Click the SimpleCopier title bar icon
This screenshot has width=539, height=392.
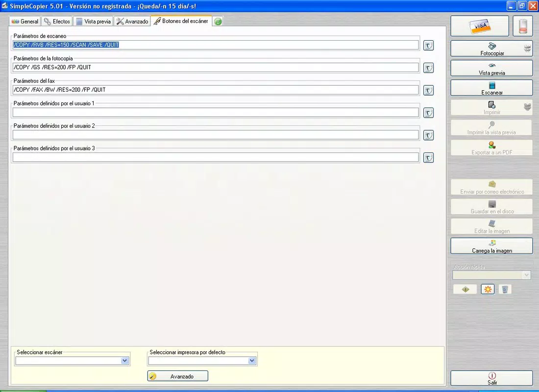[x=4, y=6]
